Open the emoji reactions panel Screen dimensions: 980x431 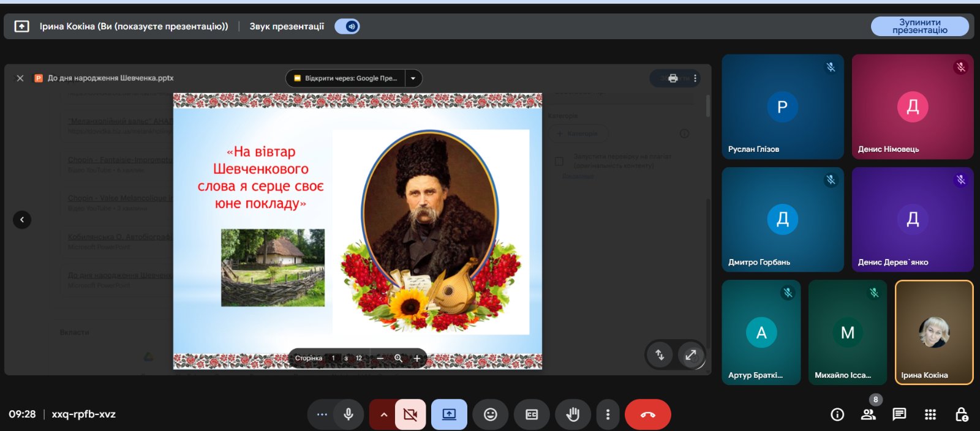[x=491, y=414]
